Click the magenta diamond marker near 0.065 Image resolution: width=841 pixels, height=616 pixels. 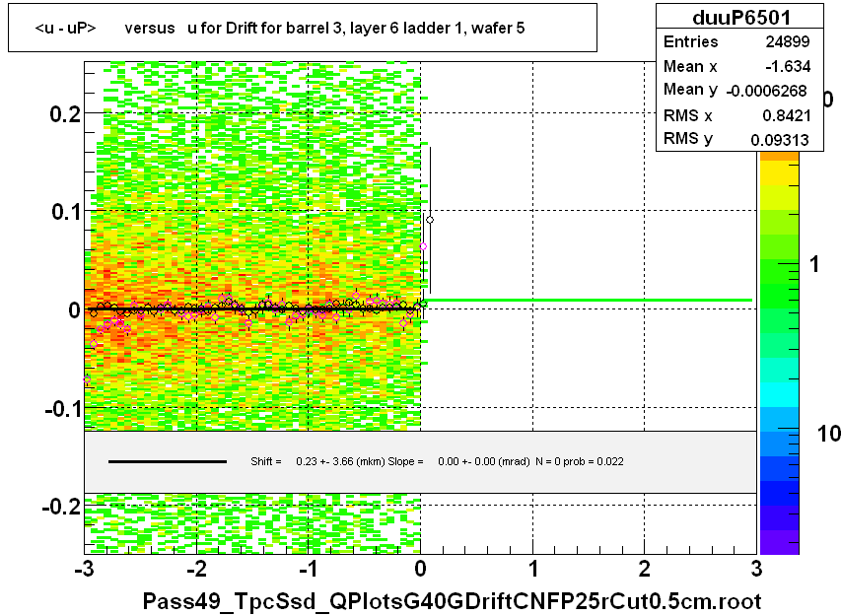point(423,246)
